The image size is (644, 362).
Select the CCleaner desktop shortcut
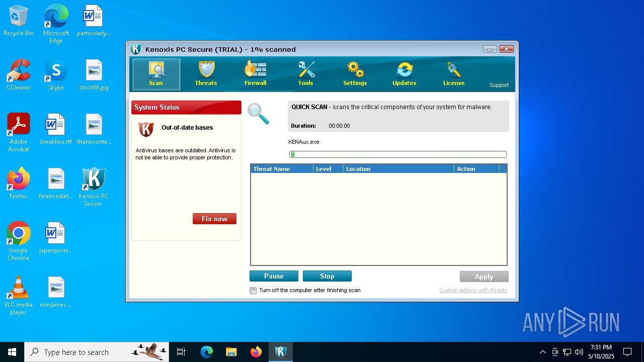[19, 75]
